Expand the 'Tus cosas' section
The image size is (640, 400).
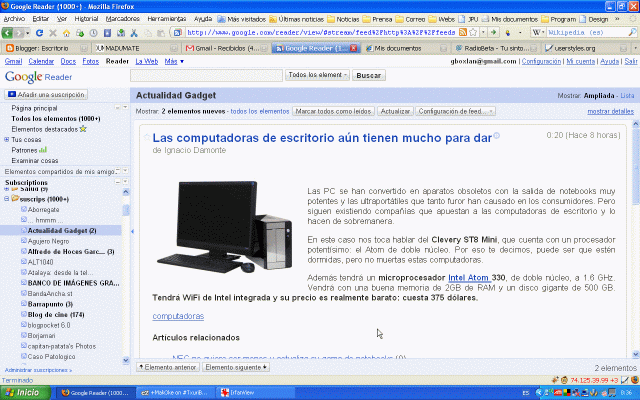click(x=7, y=140)
